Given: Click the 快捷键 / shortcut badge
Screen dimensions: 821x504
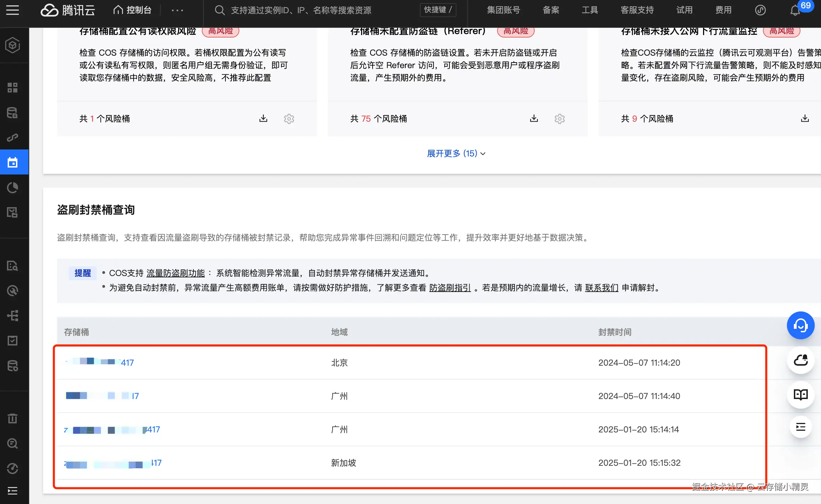Looking at the screenshot, I should [438, 10].
